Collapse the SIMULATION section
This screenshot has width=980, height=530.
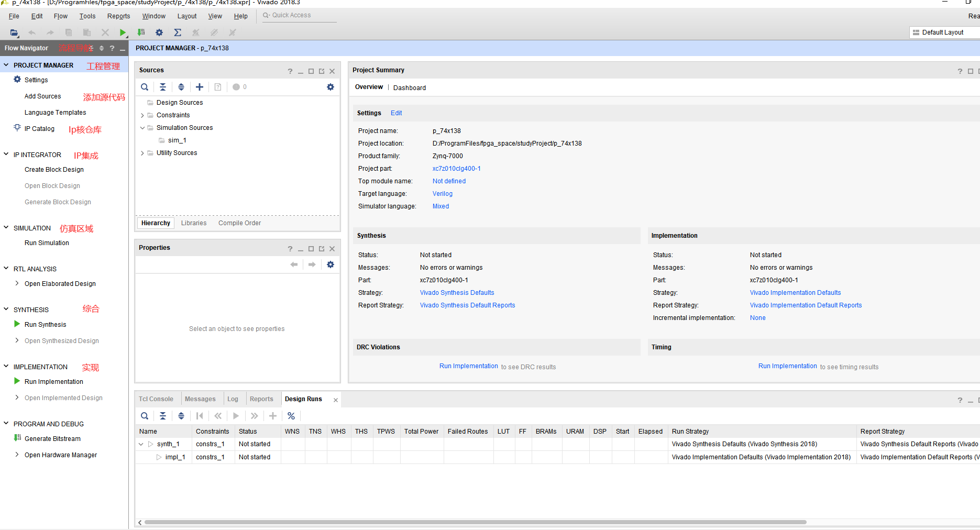(6, 228)
